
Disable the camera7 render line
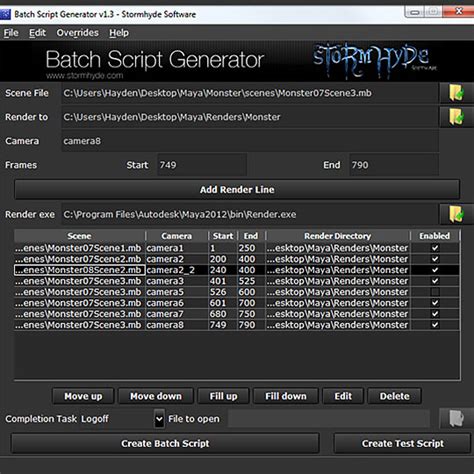pyautogui.click(x=435, y=314)
